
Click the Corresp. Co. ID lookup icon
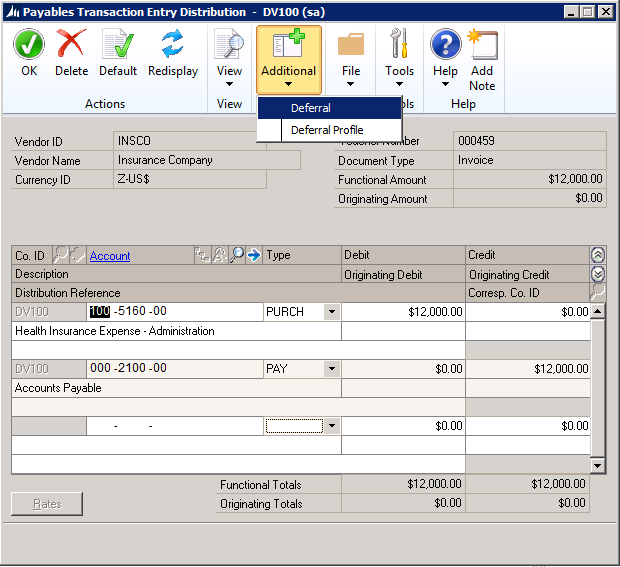(x=597, y=292)
